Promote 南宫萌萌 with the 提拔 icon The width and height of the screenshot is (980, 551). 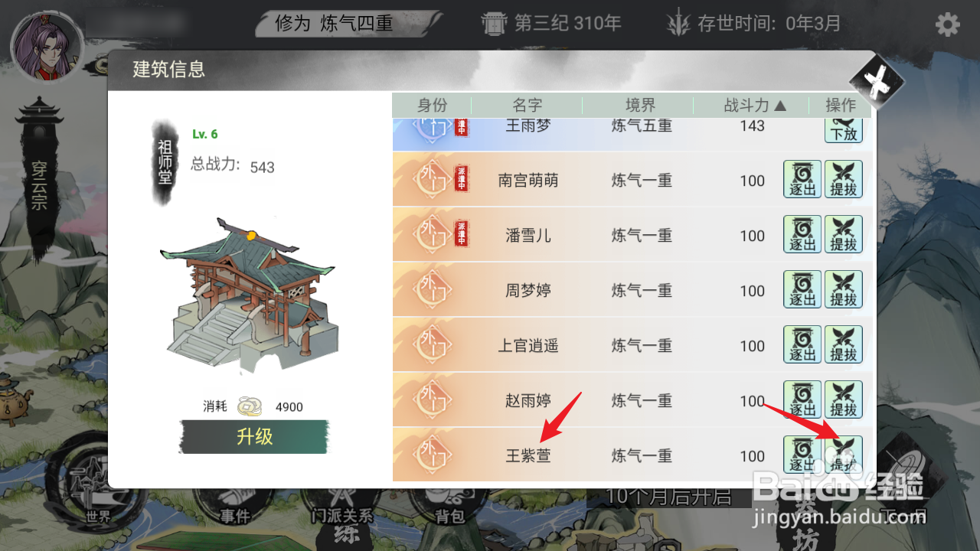844,180
